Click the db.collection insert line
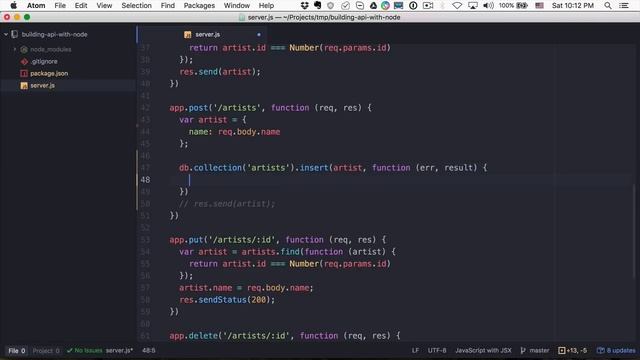Image resolution: width=640 pixels, height=360 pixels. 333,168
